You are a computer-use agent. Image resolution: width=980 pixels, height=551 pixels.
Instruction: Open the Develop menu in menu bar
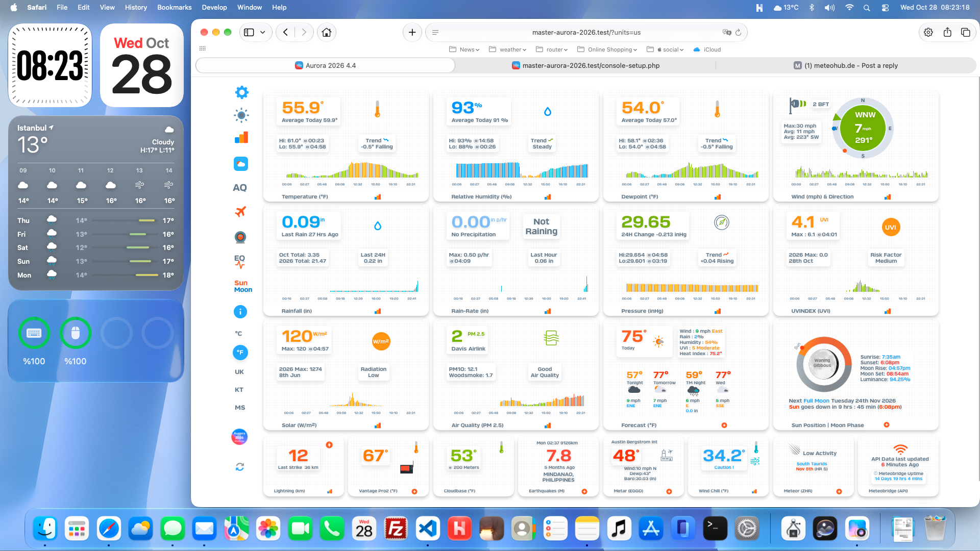(x=214, y=7)
